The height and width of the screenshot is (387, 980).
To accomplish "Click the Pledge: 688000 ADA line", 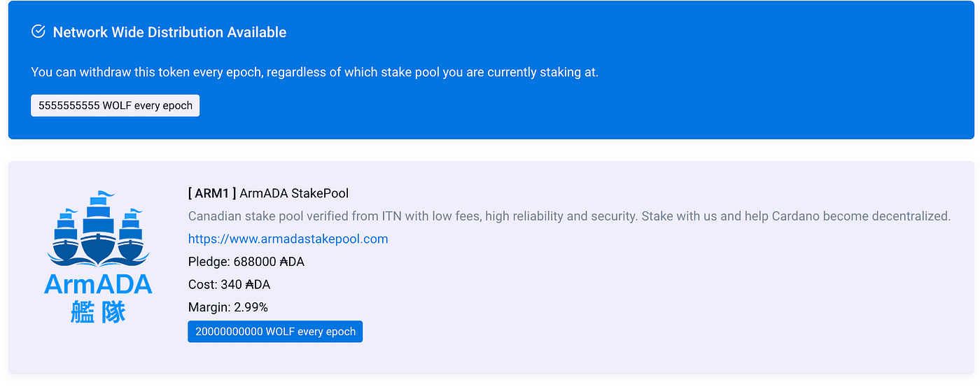I will click(246, 262).
